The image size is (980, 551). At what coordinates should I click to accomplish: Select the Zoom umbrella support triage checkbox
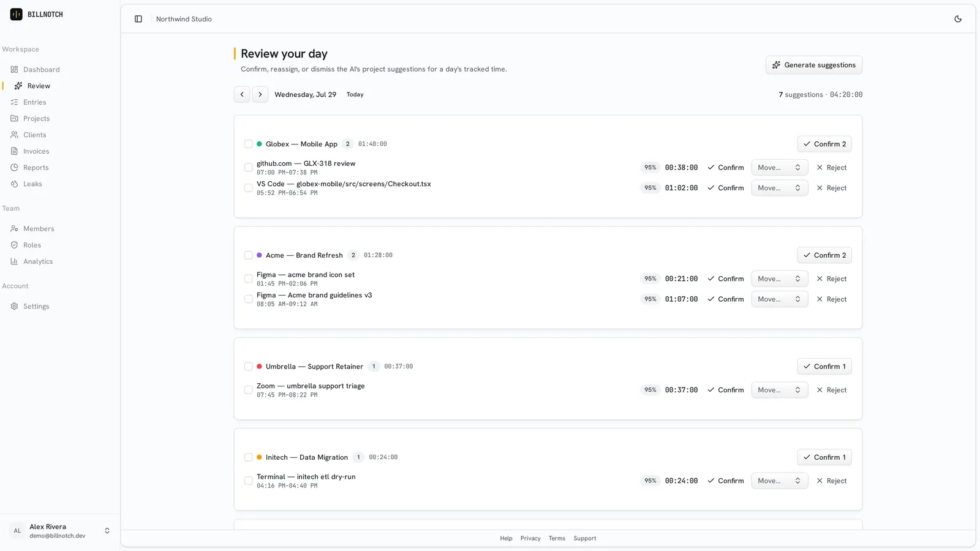point(249,390)
